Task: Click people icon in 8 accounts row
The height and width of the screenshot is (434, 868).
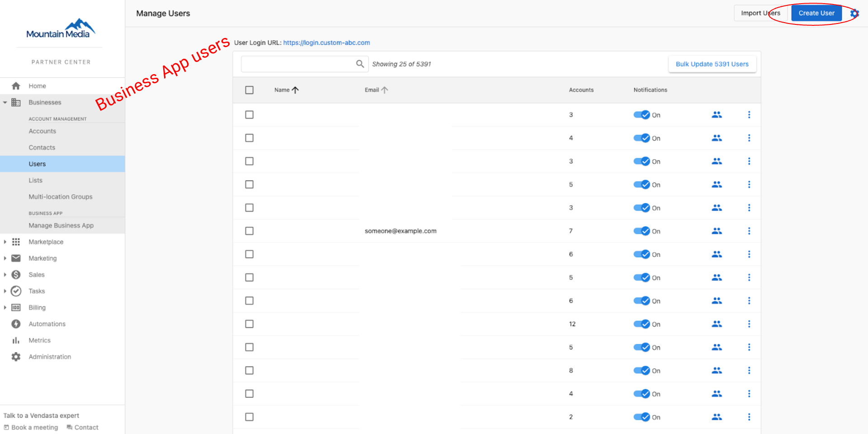Action: pyautogui.click(x=717, y=371)
